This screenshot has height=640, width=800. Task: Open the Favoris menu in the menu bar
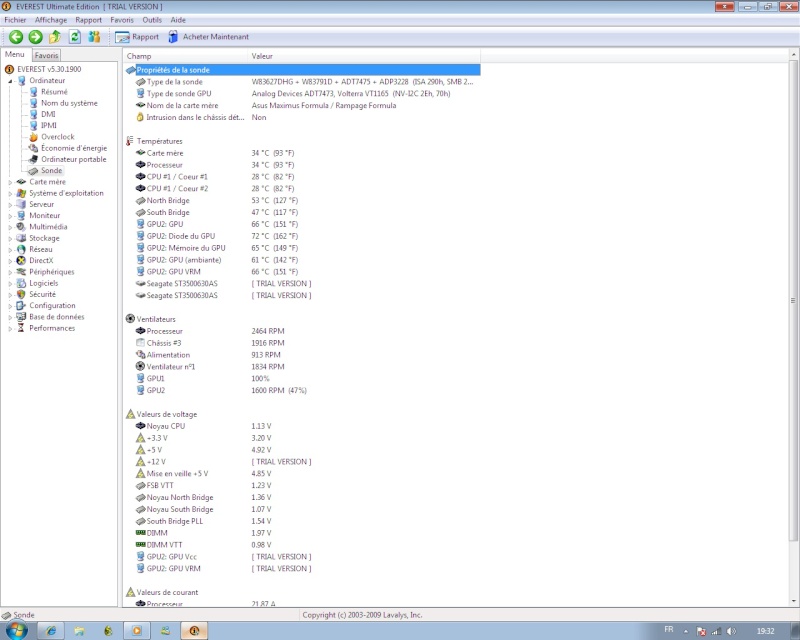122,20
